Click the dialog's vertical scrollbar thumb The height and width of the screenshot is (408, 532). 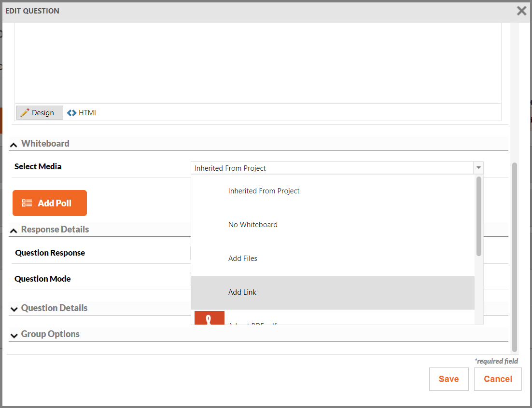point(514,258)
